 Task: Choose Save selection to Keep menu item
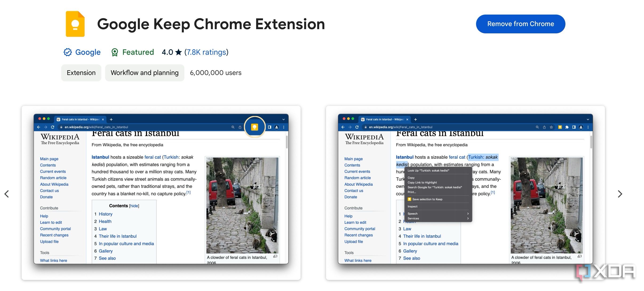click(x=438, y=199)
